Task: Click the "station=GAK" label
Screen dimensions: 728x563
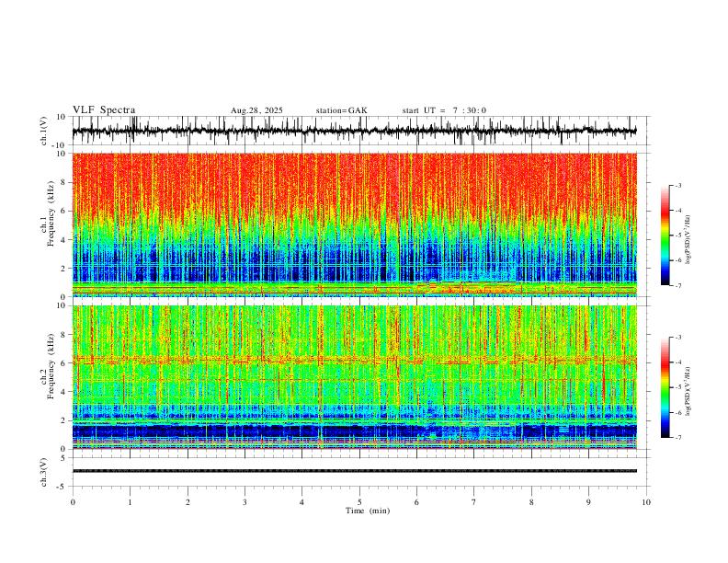Action: pyautogui.click(x=341, y=110)
